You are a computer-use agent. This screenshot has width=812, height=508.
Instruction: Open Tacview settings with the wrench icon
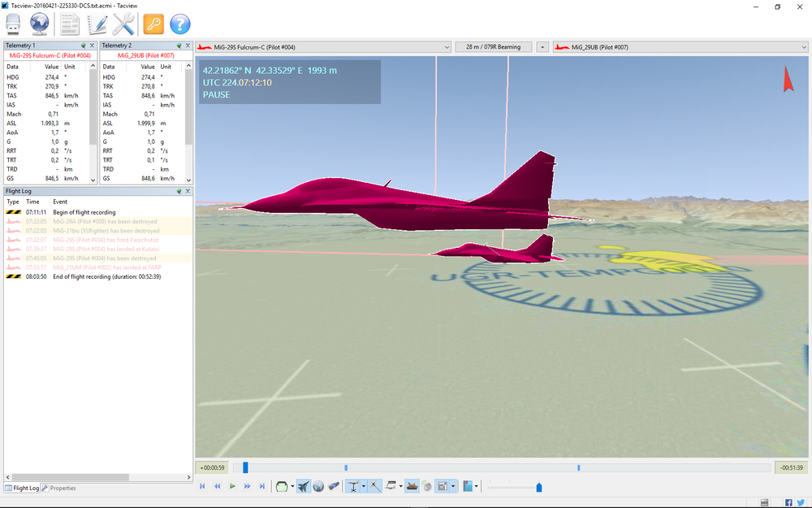123,24
